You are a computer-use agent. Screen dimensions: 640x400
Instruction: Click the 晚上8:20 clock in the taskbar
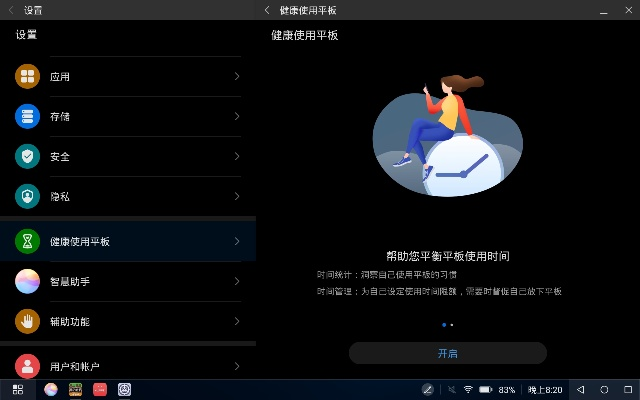coord(545,389)
